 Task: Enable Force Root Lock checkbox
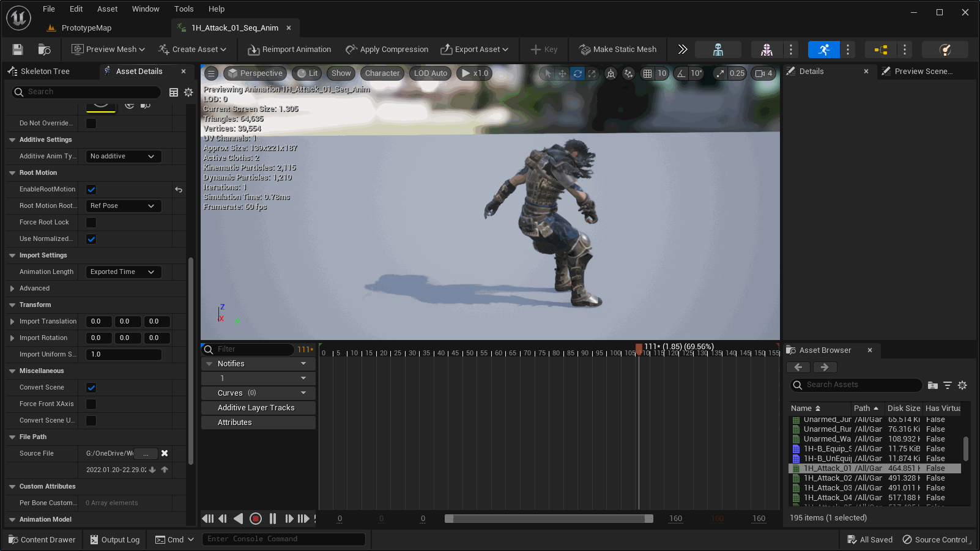pos(91,223)
